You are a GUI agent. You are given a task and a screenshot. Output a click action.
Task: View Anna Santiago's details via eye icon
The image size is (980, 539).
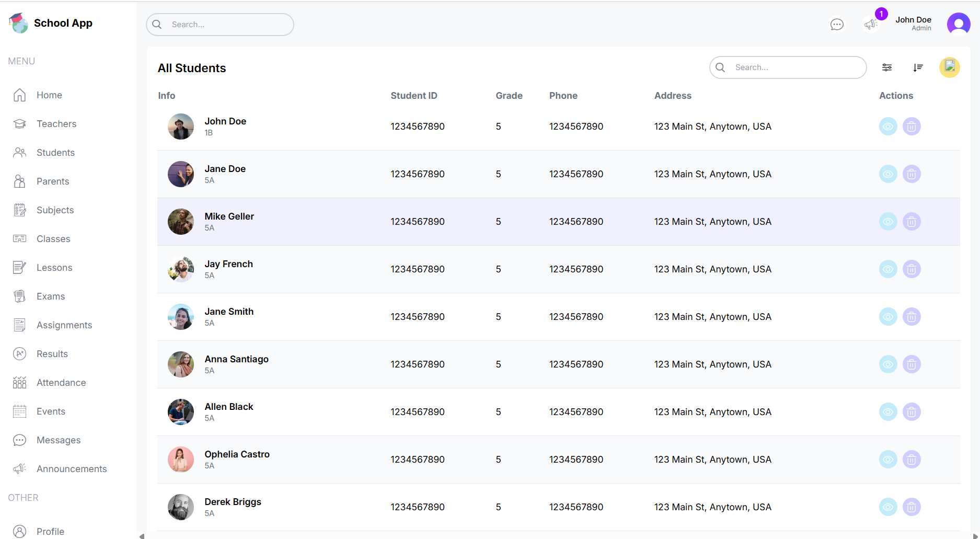(x=887, y=364)
